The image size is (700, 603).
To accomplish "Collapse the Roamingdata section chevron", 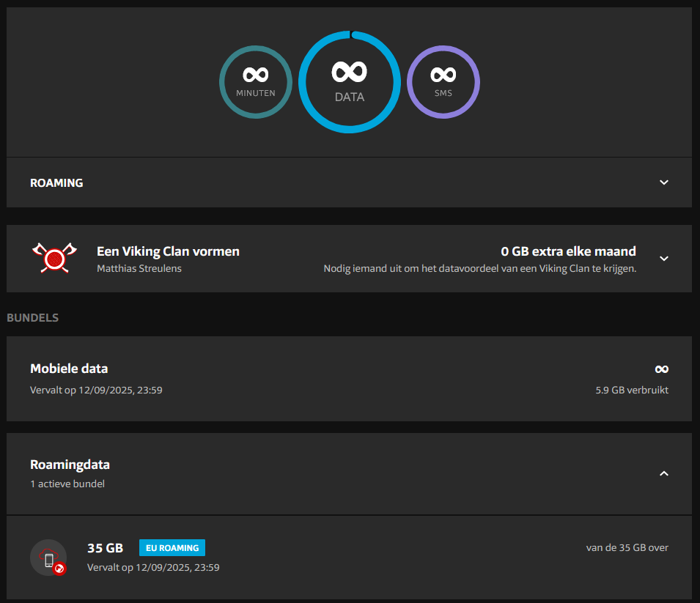I will [663, 474].
